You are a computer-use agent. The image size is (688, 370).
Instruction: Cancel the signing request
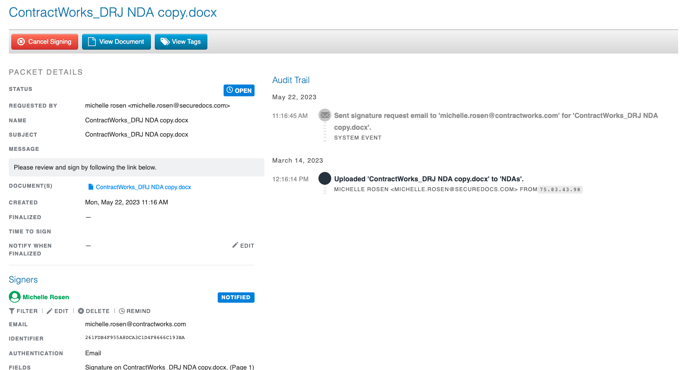(44, 42)
